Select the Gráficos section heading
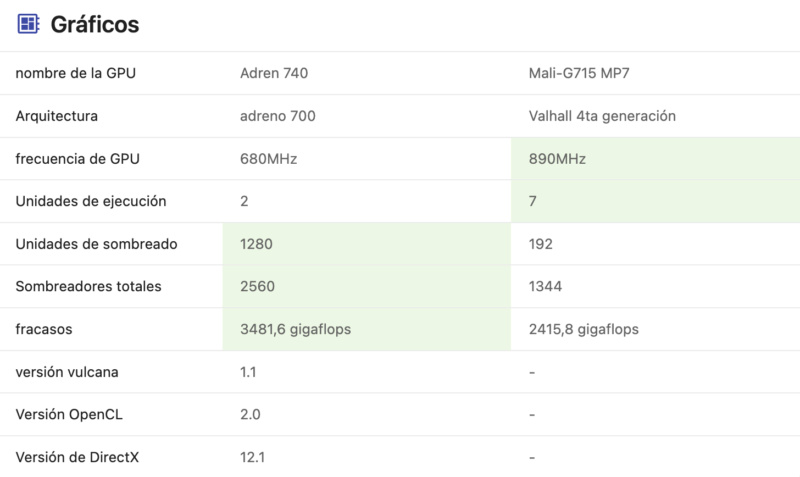 pos(95,24)
